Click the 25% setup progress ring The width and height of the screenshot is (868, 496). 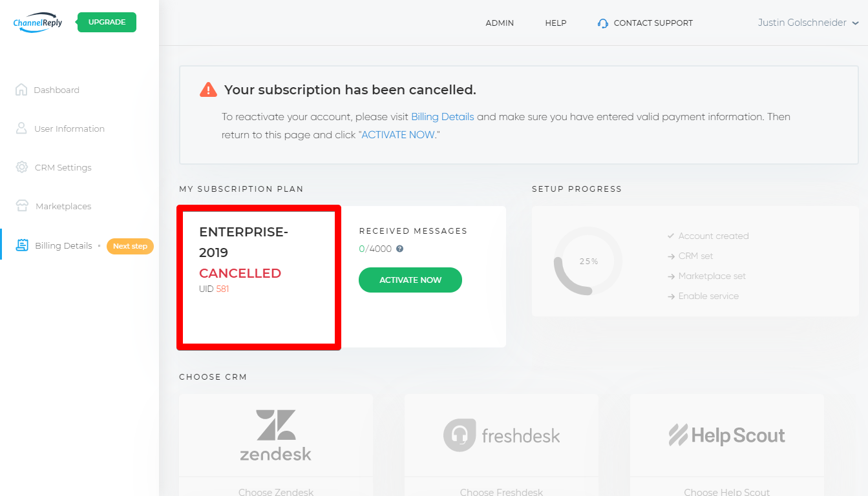click(x=588, y=261)
